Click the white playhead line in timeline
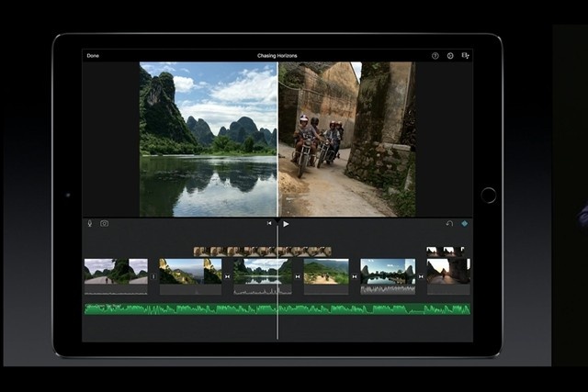588x392 pixels. click(x=277, y=281)
